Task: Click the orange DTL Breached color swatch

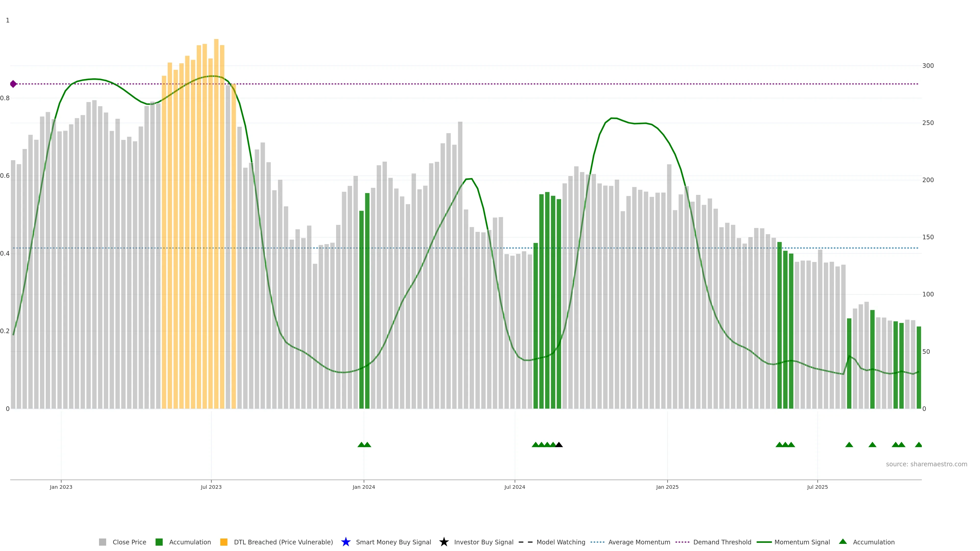Action: point(224,542)
